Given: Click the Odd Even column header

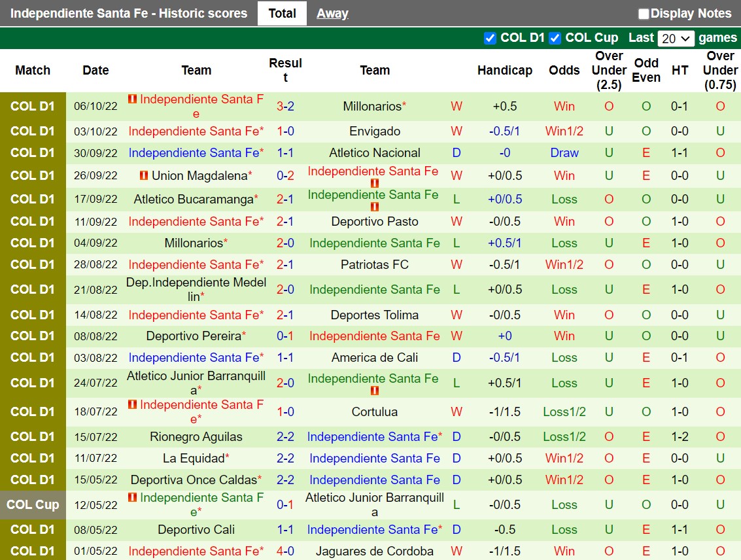Looking at the screenshot, I should (x=646, y=70).
